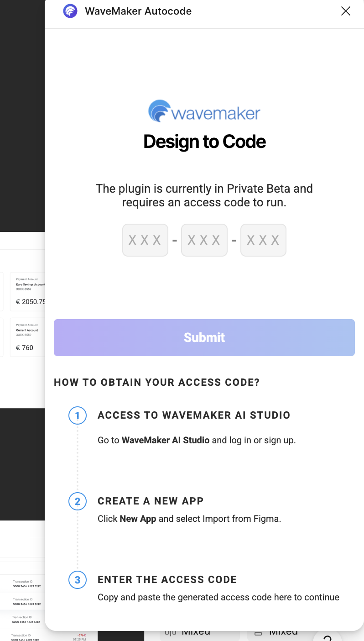Select the Current Account card

[27, 337]
